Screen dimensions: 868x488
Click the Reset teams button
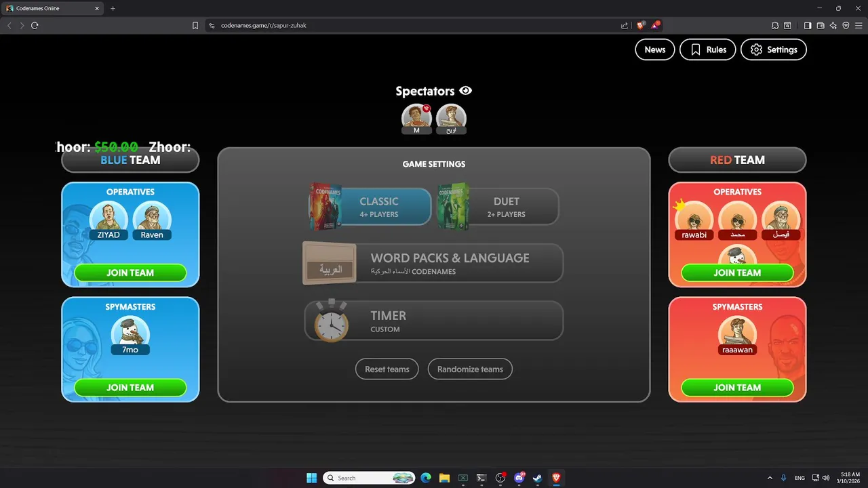(387, 369)
